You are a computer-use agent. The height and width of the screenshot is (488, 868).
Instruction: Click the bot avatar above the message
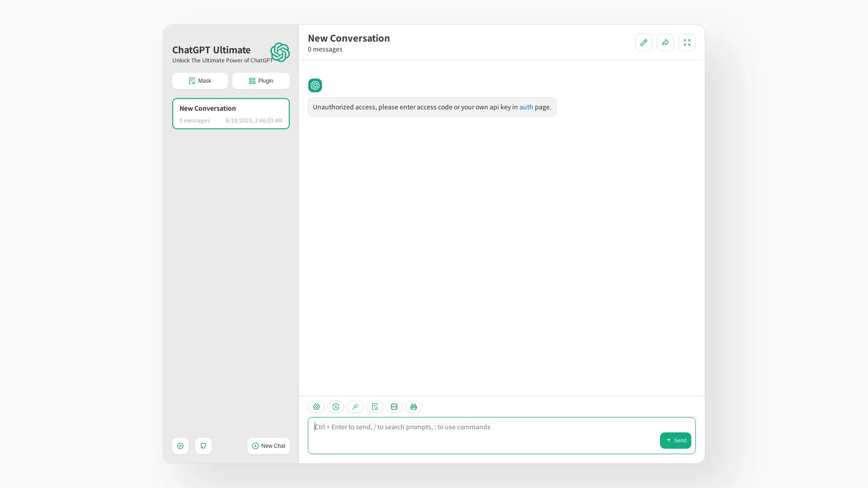pos(315,85)
